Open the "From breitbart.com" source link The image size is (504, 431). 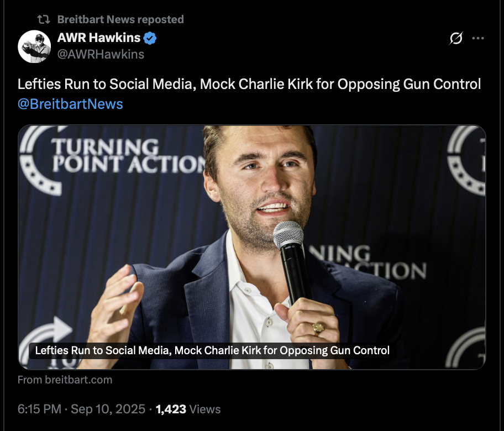[65, 380]
